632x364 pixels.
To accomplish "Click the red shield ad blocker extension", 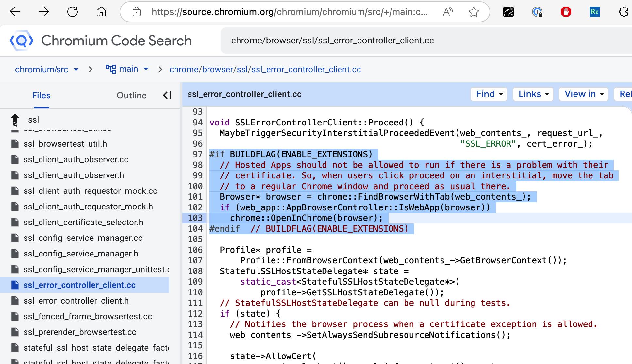I will (x=566, y=12).
